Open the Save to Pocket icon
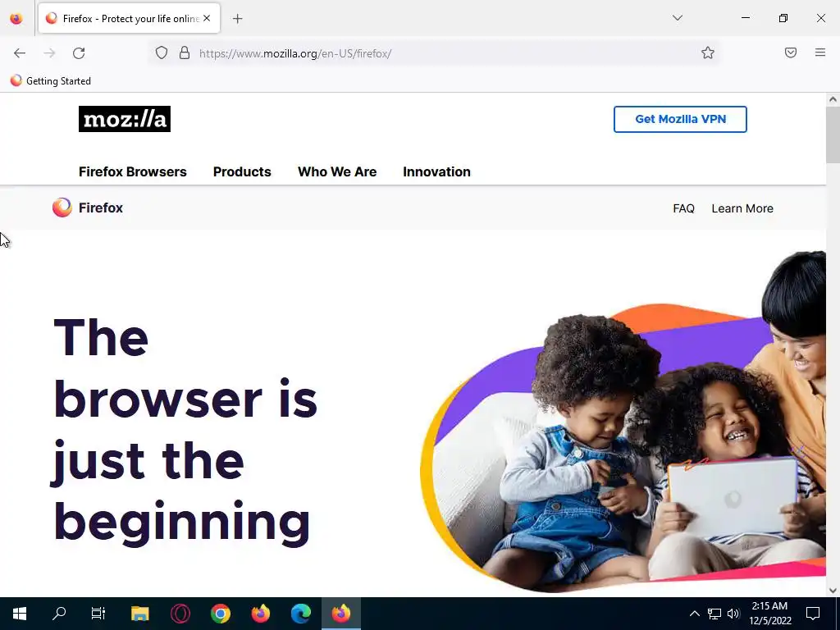This screenshot has height=630, width=840. [x=790, y=52]
